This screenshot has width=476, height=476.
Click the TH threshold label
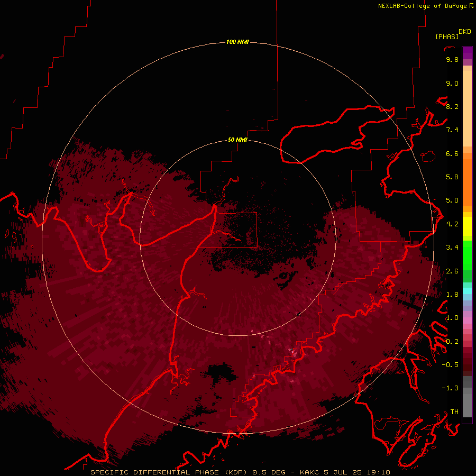tap(454, 412)
